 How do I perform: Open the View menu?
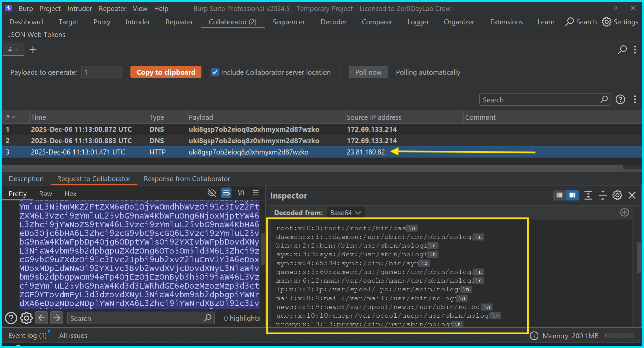tap(140, 9)
